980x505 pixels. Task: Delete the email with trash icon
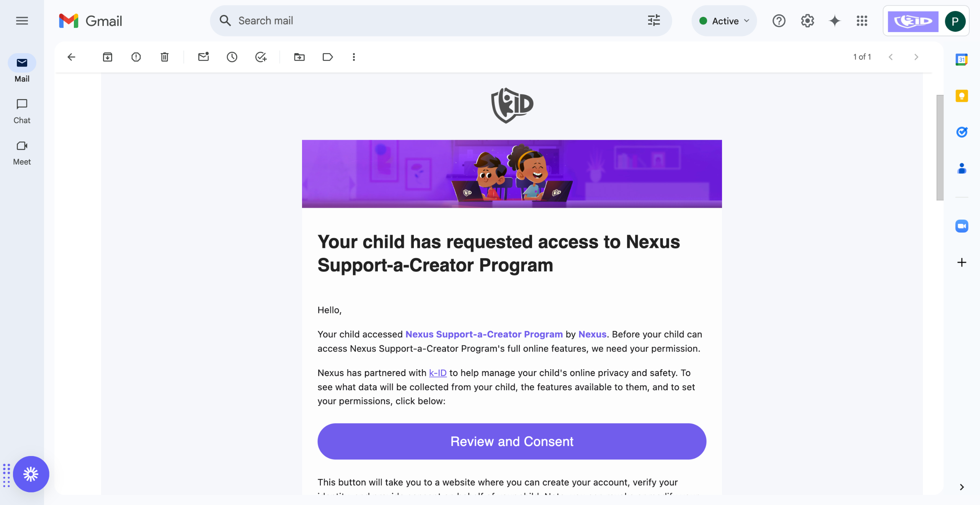165,57
